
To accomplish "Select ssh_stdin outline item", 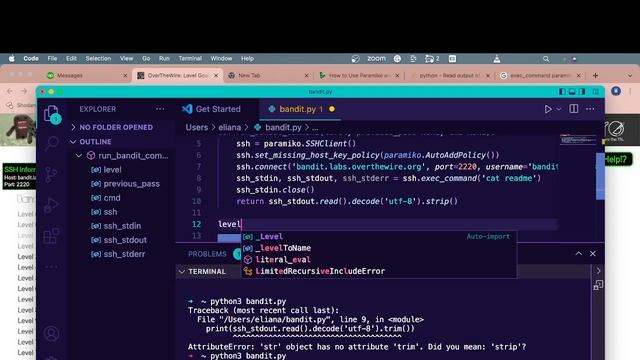I will point(122,226).
